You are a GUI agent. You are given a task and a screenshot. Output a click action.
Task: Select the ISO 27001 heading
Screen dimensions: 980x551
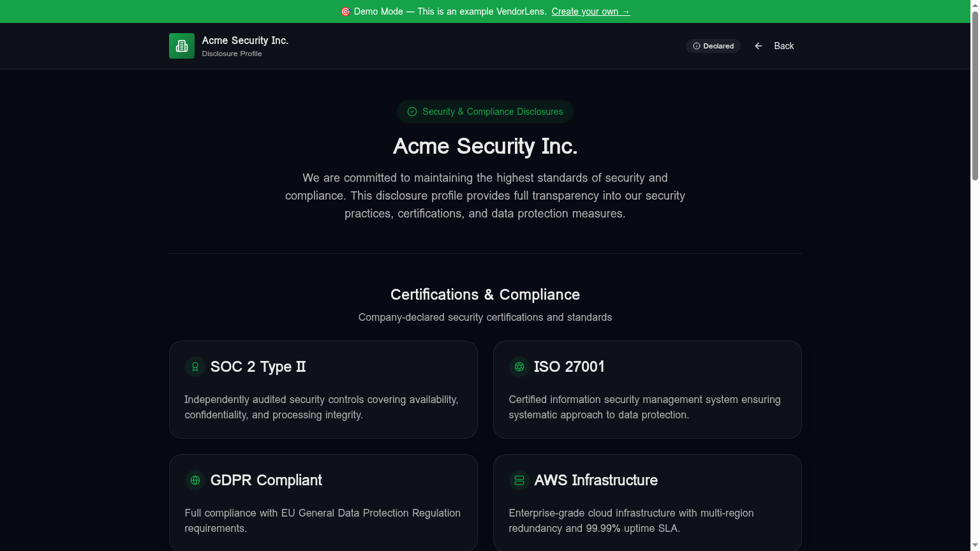[x=569, y=367]
